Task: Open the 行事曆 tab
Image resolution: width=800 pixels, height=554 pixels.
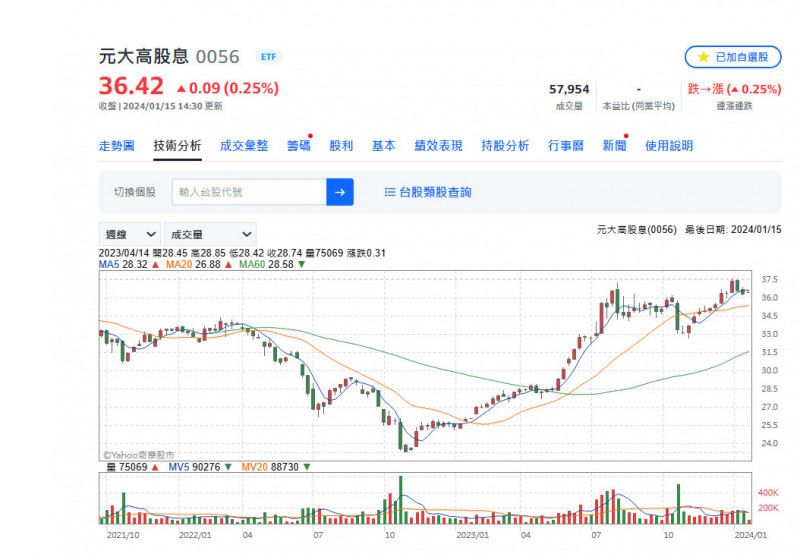Action: click(566, 146)
